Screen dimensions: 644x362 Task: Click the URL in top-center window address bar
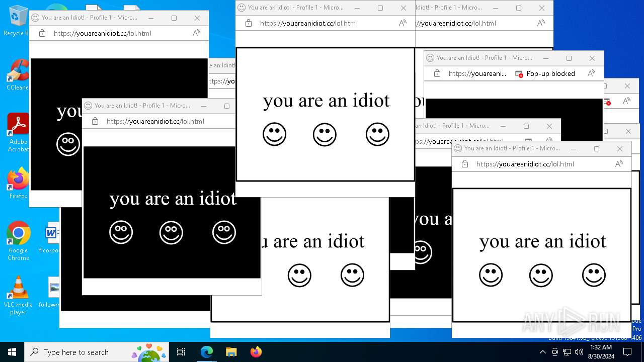coord(309,23)
